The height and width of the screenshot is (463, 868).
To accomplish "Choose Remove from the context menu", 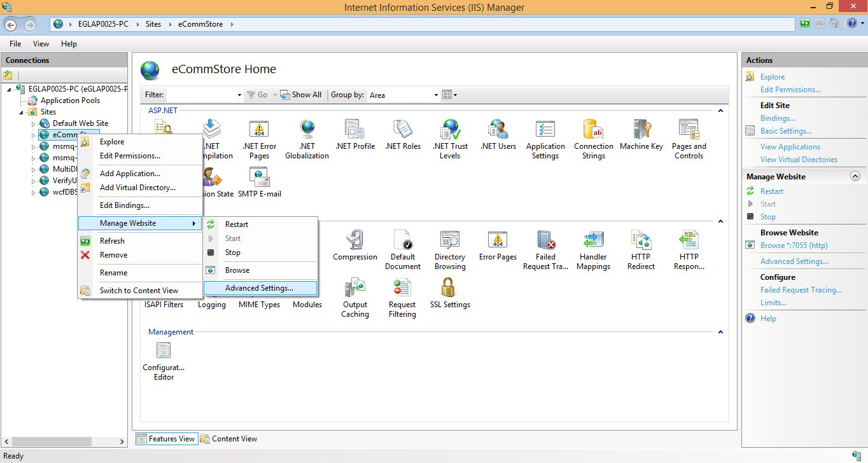I will tap(140, 255).
